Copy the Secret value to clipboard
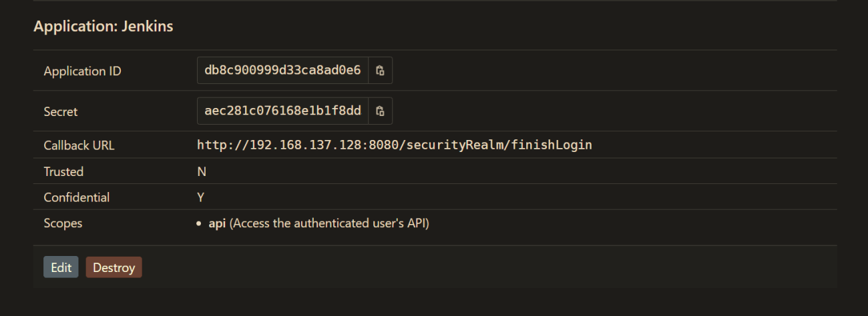The image size is (868, 316). [x=380, y=111]
